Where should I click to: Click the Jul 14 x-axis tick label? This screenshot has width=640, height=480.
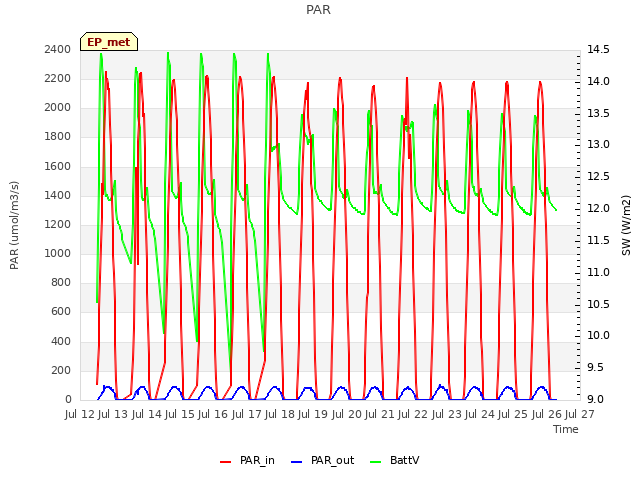pyautogui.click(x=147, y=414)
